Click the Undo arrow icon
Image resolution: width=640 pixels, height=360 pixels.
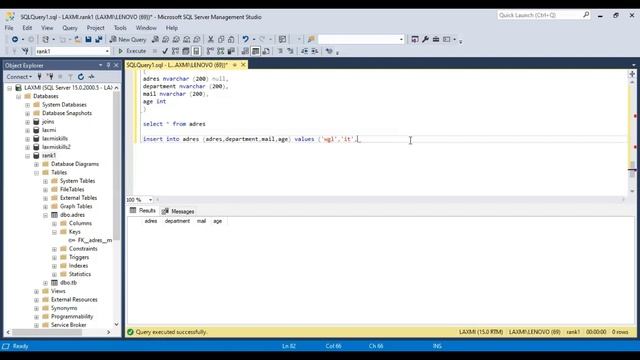pos(245,39)
